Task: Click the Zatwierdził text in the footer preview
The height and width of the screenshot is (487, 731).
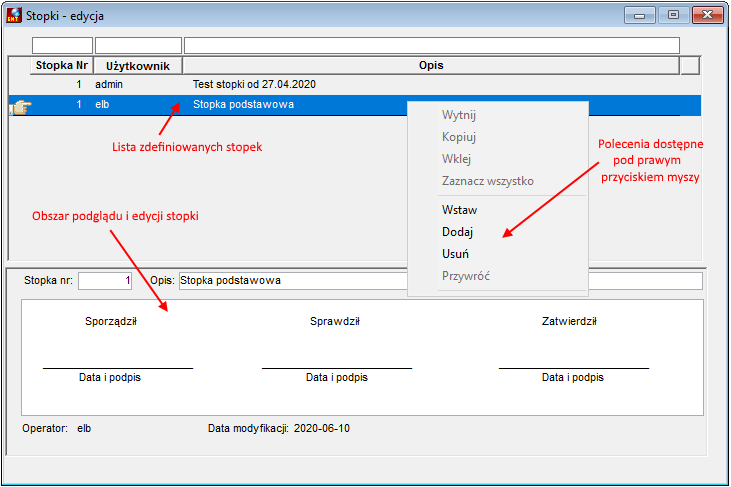Action: coord(569,321)
